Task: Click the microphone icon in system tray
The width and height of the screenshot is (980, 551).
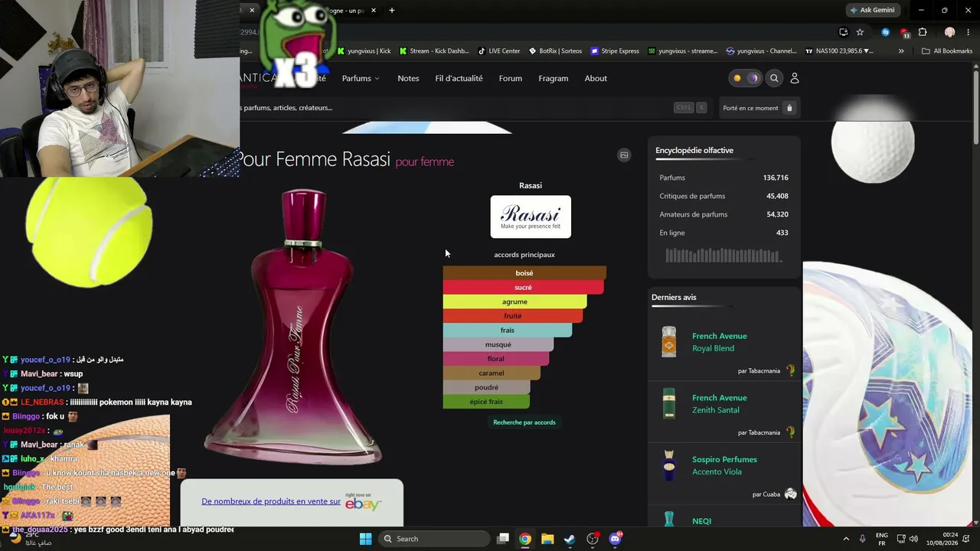Action: click(863, 539)
